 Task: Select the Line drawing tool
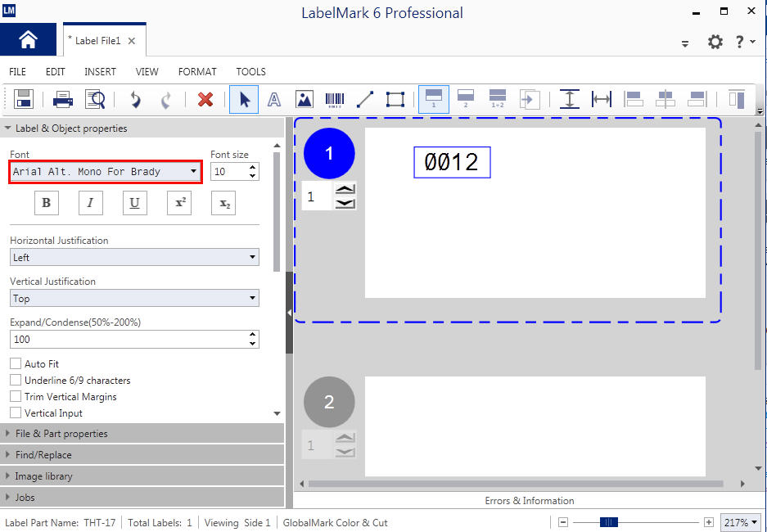point(365,99)
